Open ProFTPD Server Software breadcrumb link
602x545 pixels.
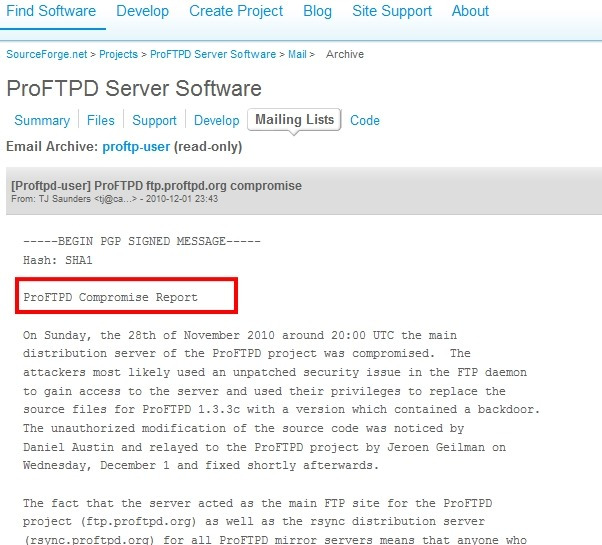(x=213, y=54)
